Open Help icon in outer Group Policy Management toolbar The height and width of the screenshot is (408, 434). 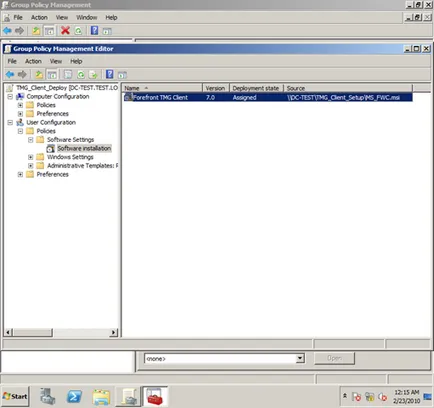pyautogui.click(x=94, y=31)
